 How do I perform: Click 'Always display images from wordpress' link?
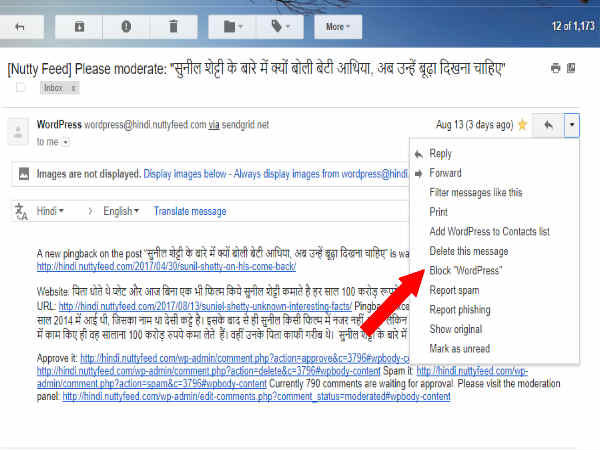320,174
